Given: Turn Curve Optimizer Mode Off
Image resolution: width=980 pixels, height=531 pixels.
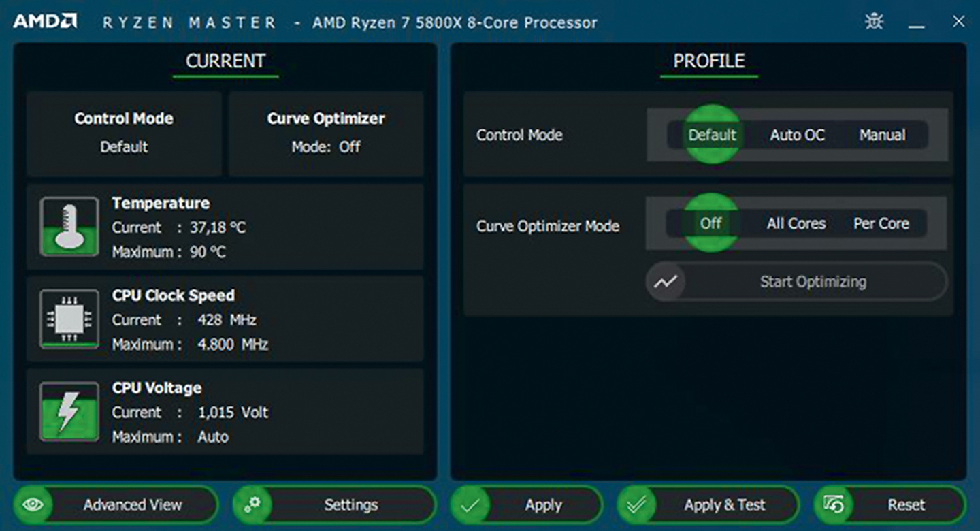Looking at the screenshot, I should 710,223.
